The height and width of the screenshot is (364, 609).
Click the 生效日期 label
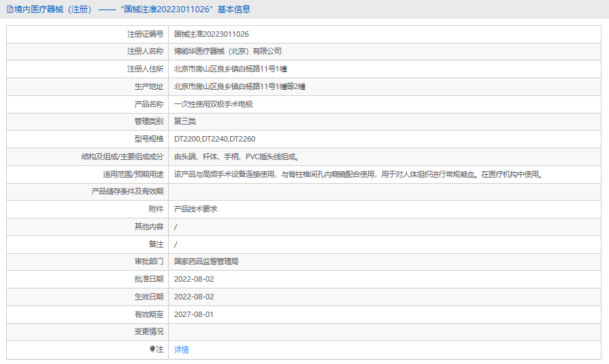pos(149,297)
